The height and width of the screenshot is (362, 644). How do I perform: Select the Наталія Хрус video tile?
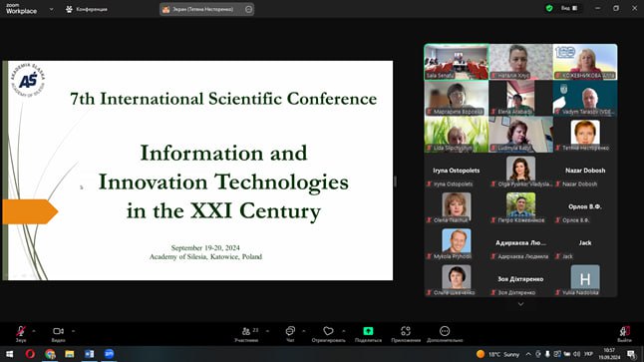(520, 62)
